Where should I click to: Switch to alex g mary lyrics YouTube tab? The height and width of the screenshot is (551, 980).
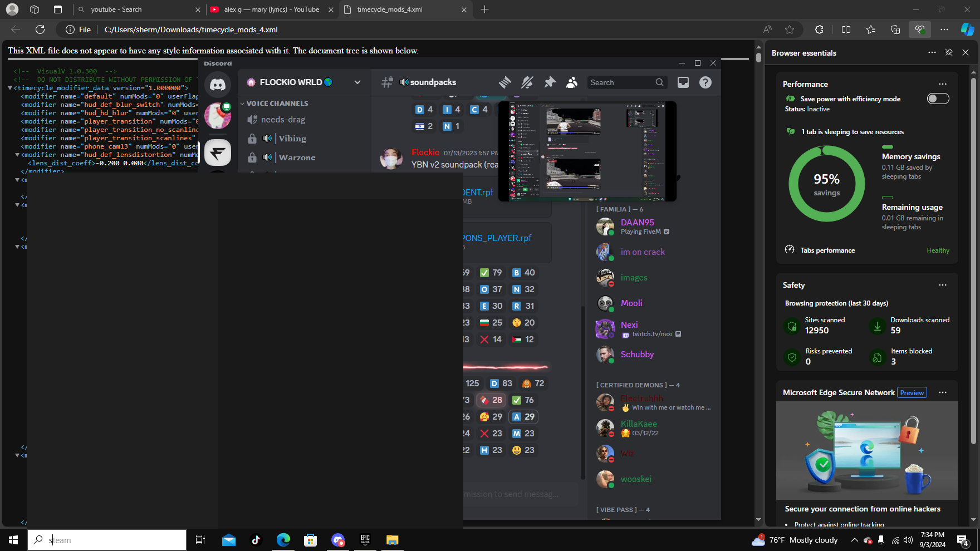271,9
